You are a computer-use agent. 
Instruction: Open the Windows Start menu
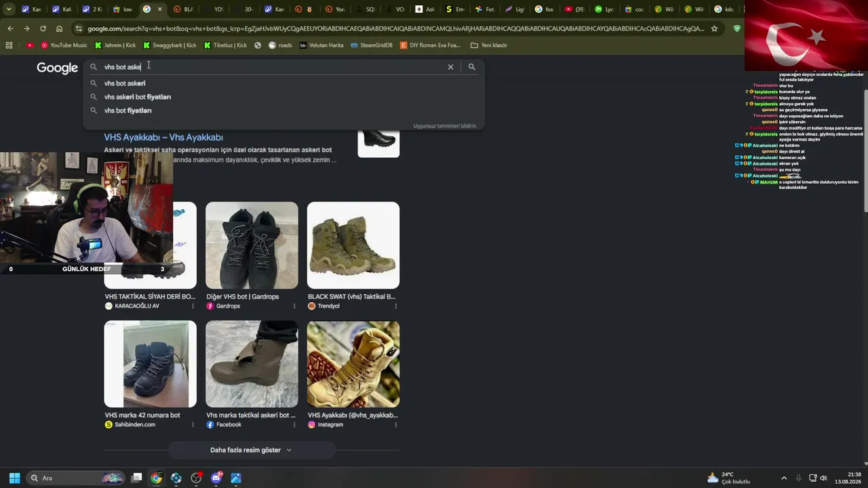(14, 478)
